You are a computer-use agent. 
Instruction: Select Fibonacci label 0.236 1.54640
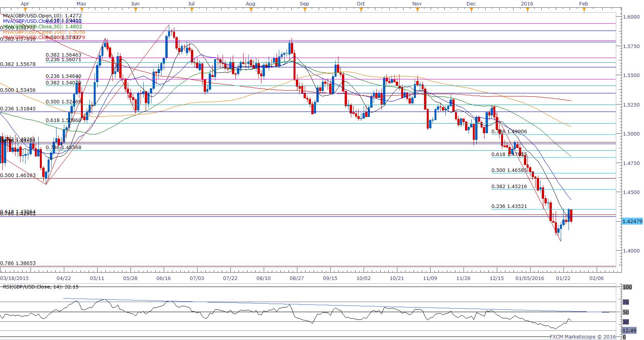pyautogui.click(x=64, y=77)
